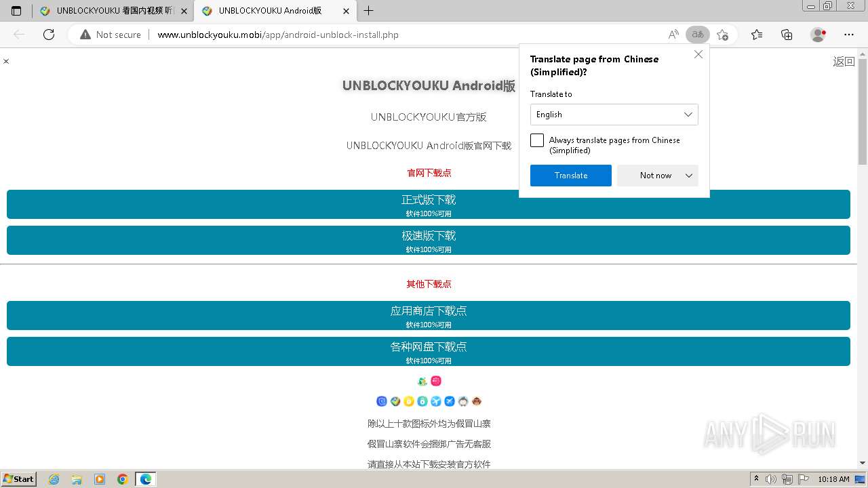Click the small X at page top left
This screenshot has height=488, width=868.
coord(6,61)
